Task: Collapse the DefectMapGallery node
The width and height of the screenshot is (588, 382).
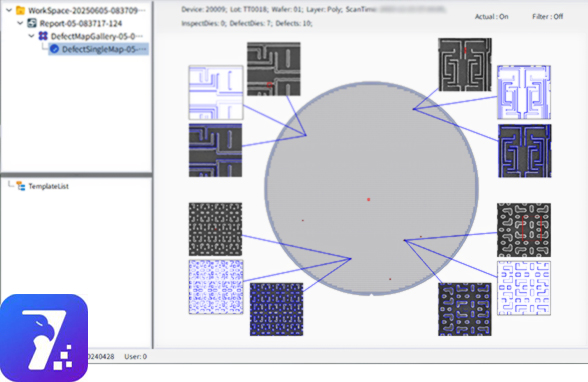Action: 32,36
